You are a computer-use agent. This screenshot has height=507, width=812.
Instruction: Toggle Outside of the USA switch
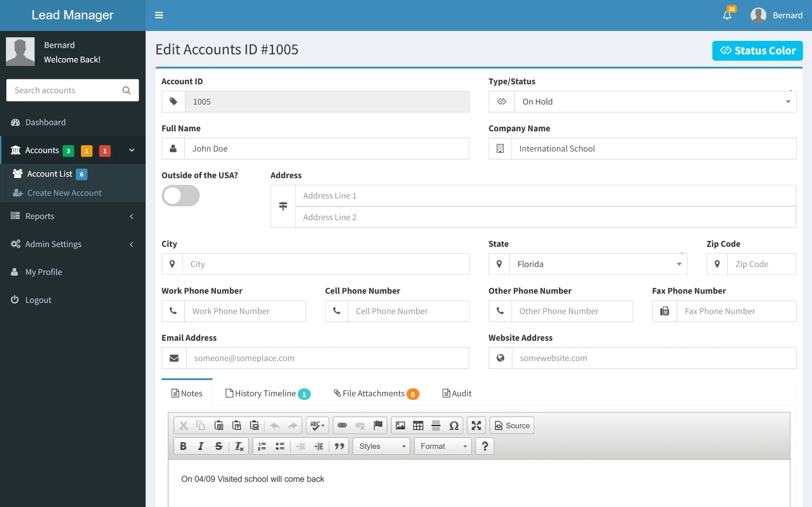click(181, 196)
